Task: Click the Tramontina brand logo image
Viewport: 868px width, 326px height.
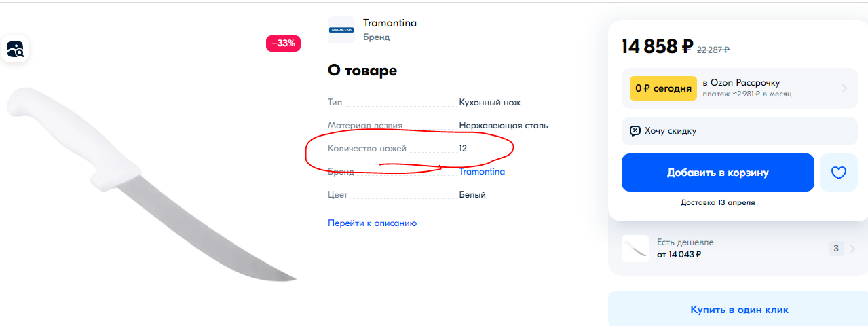Action: [341, 30]
